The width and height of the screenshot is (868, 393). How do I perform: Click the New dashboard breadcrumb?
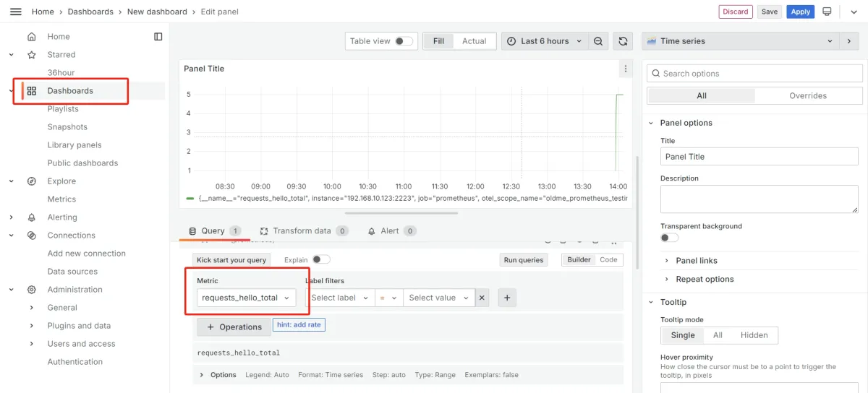coord(157,12)
